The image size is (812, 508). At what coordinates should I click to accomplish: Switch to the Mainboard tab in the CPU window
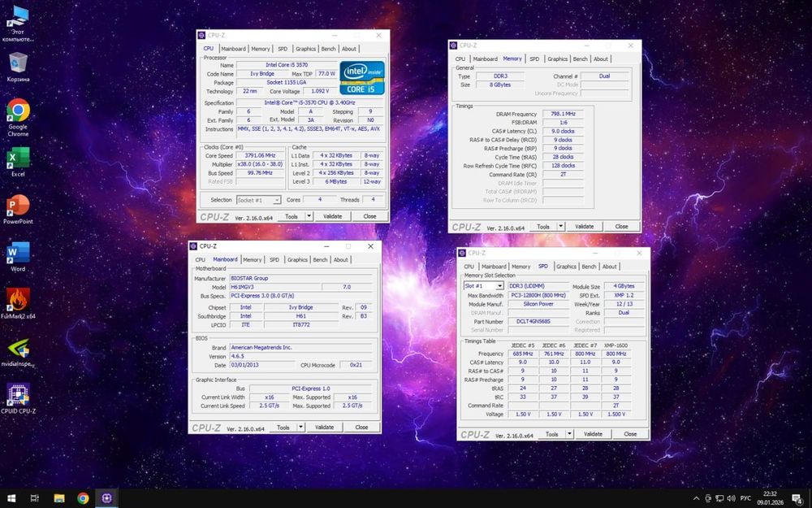point(233,49)
